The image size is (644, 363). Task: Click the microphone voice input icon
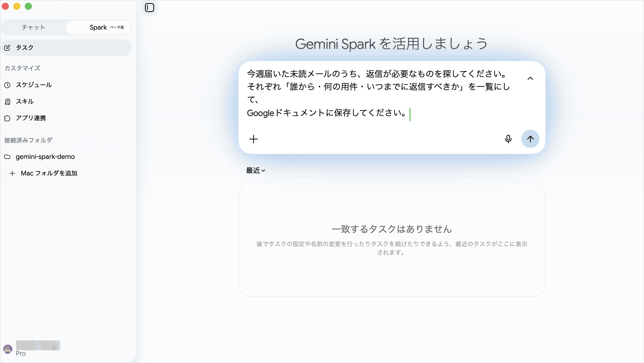click(508, 139)
